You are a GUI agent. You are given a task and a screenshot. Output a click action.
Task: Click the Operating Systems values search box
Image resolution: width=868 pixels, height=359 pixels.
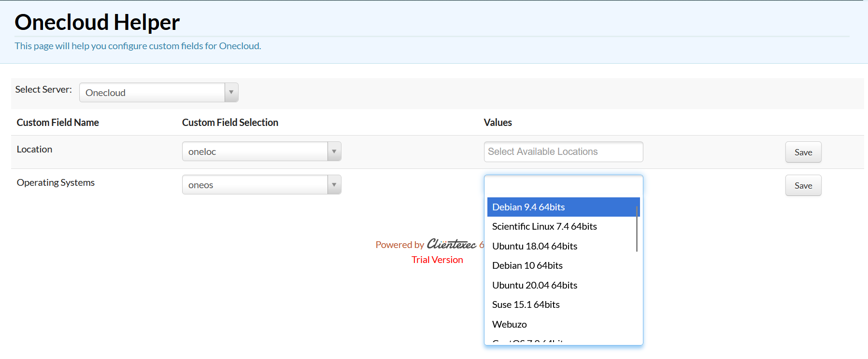563,185
